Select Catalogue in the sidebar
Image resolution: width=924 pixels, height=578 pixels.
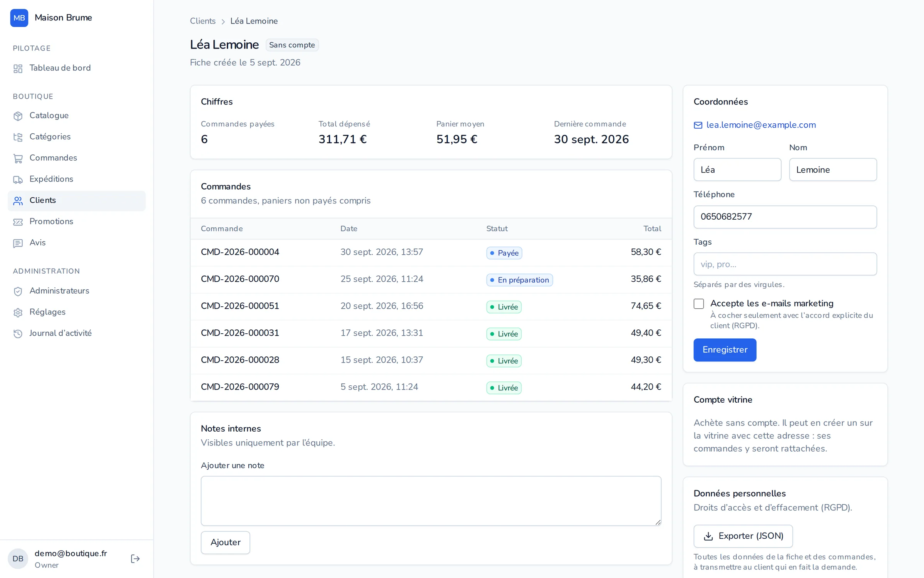click(77, 116)
